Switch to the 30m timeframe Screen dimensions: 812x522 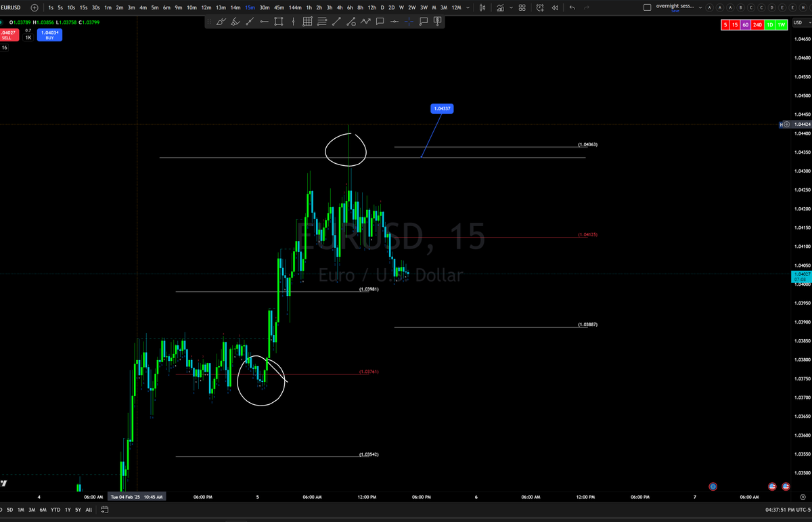264,7
